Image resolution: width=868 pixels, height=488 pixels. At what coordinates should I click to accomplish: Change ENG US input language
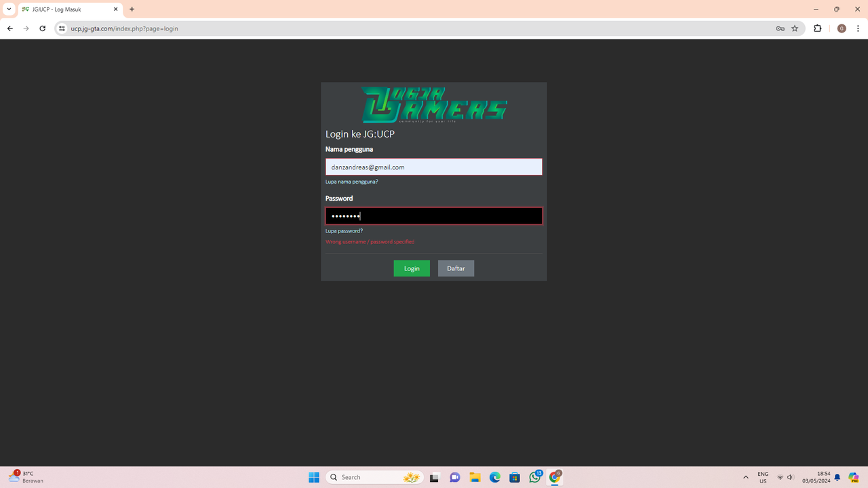coord(763,477)
